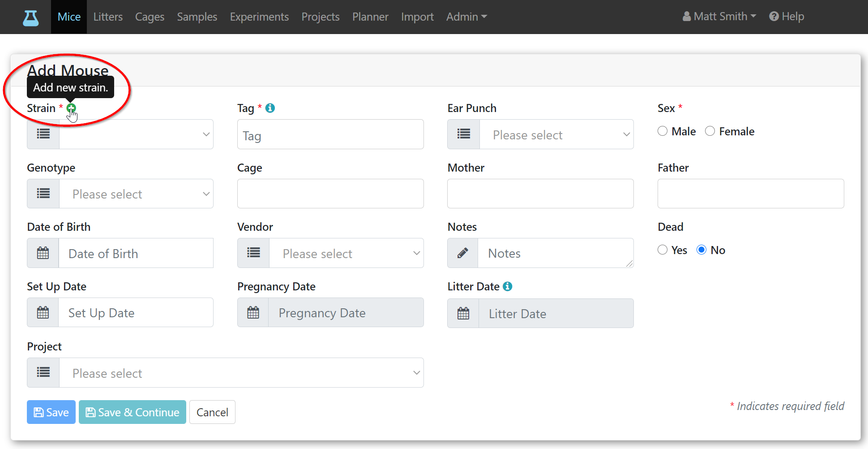868x449 pixels.
Task: Open the Project dropdown
Action: click(241, 372)
